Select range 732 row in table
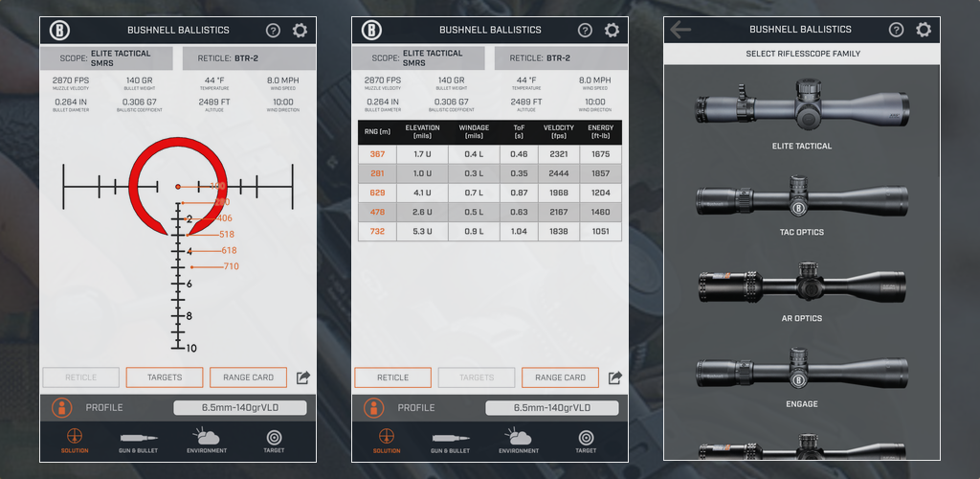The height and width of the screenshot is (479, 980). pyautogui.click(x=490, y=232)
